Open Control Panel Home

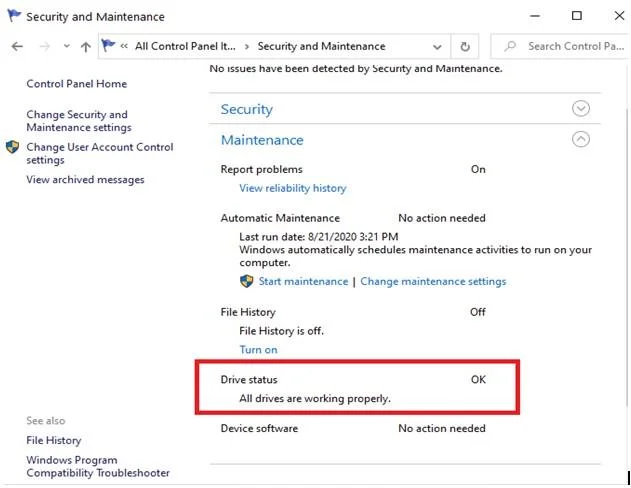click(x=77, y=84)
